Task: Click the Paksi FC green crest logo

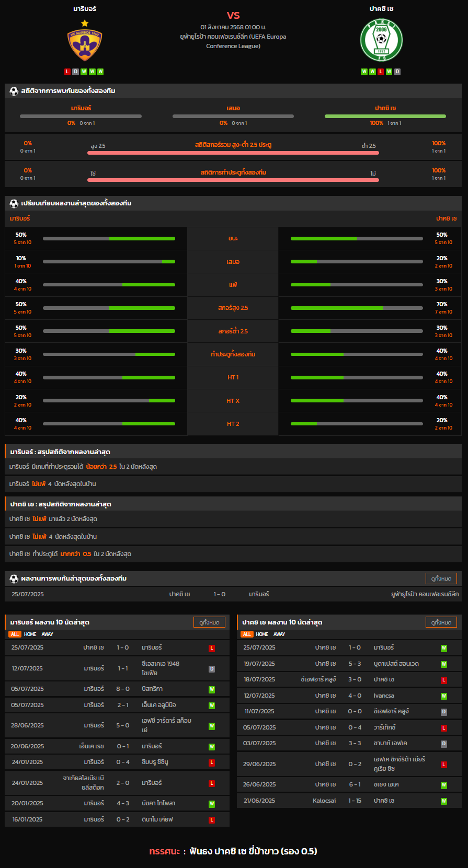Action: [x=381, y=40]
